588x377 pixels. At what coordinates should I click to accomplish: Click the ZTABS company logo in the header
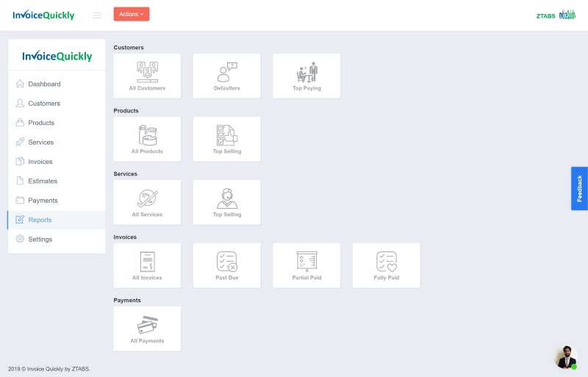[x=567, y=15]
